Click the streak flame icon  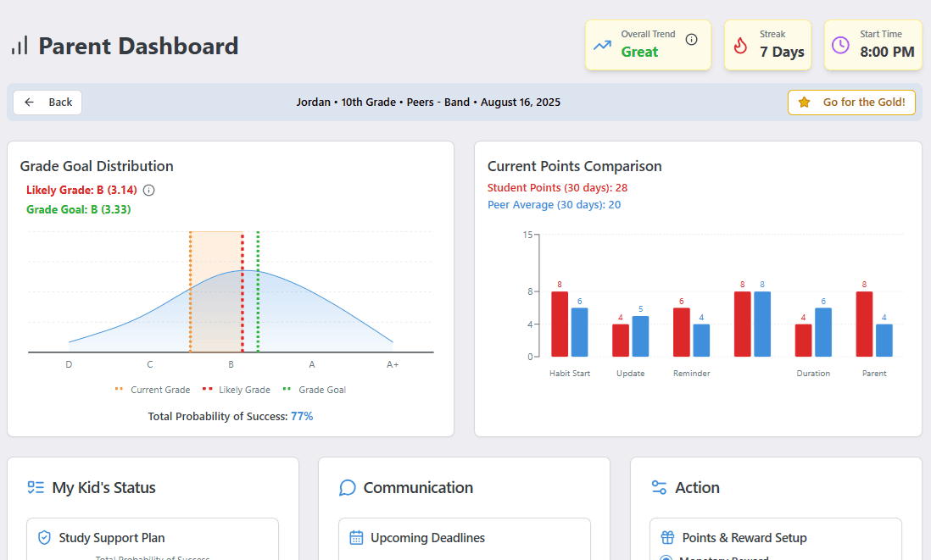coord(740,46)
